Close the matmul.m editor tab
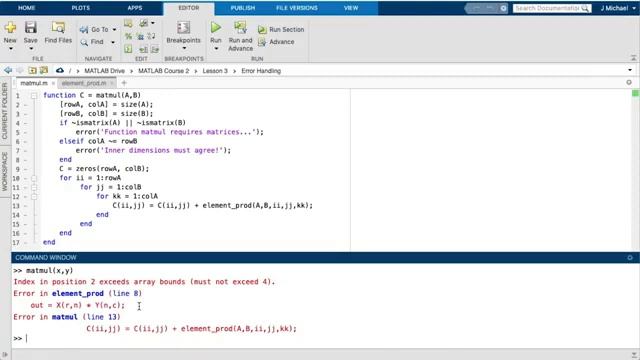Viewport: 640px width, 360px height. point(53,83)
